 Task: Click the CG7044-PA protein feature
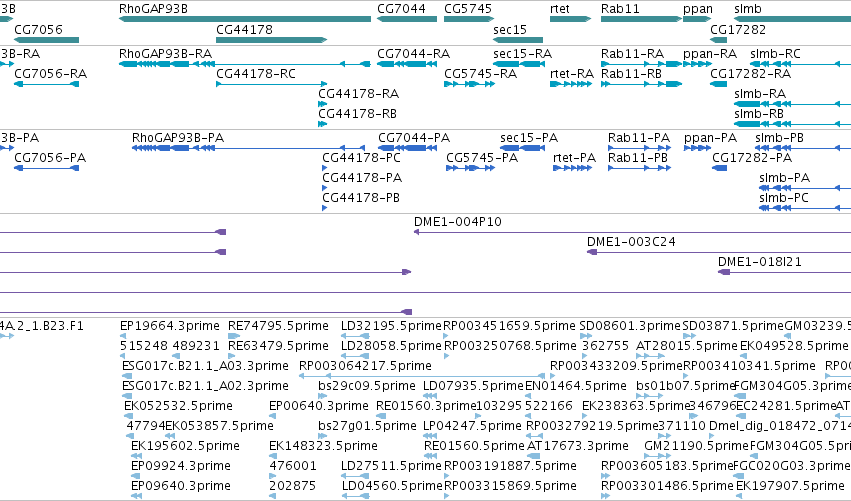[x=408, y=148]
